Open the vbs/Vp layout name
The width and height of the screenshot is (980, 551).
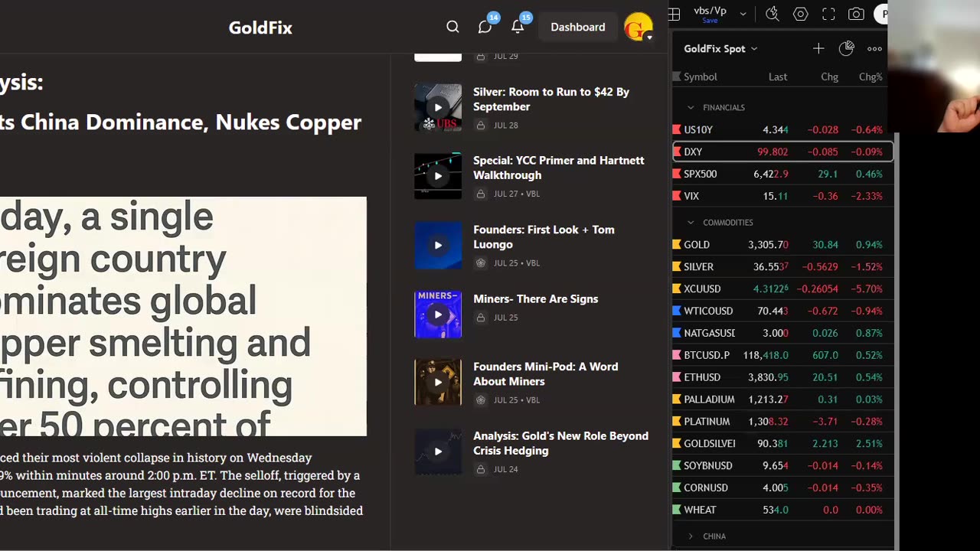point(710,11)
